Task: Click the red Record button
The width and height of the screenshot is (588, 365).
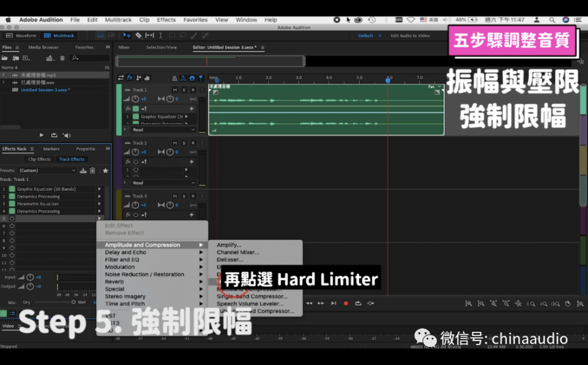Action: pyautogui.click(x=346, y=304)
